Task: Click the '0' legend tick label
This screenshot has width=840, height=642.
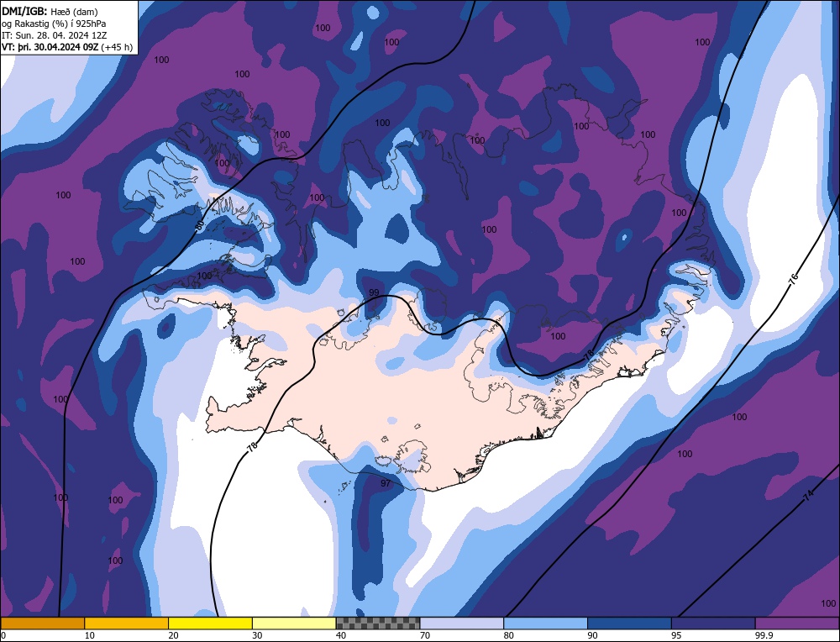Action: tap(3, 635)
